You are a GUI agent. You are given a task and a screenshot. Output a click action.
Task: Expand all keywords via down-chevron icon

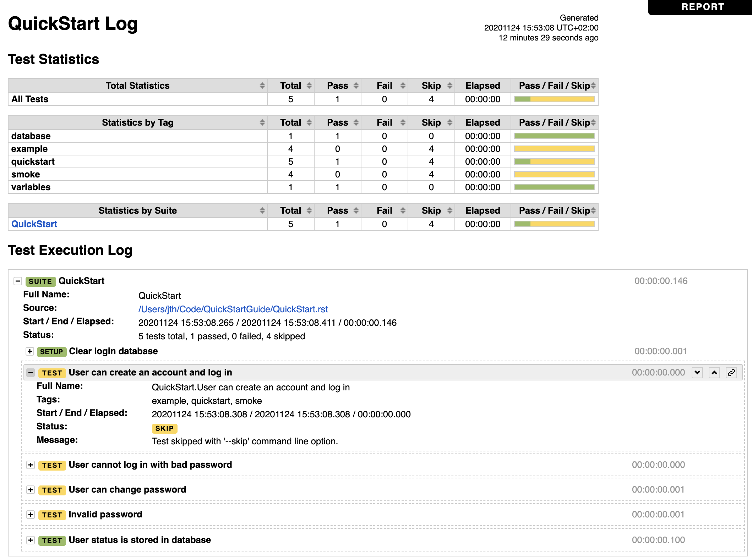point(697,373)
